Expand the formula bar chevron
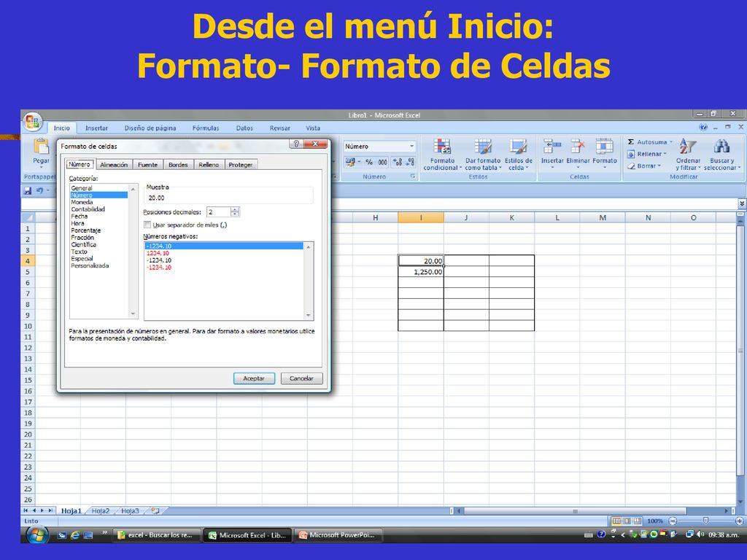The width and height of the screenshot is (747, 560). pyautogui.click(x=742, y=204)
